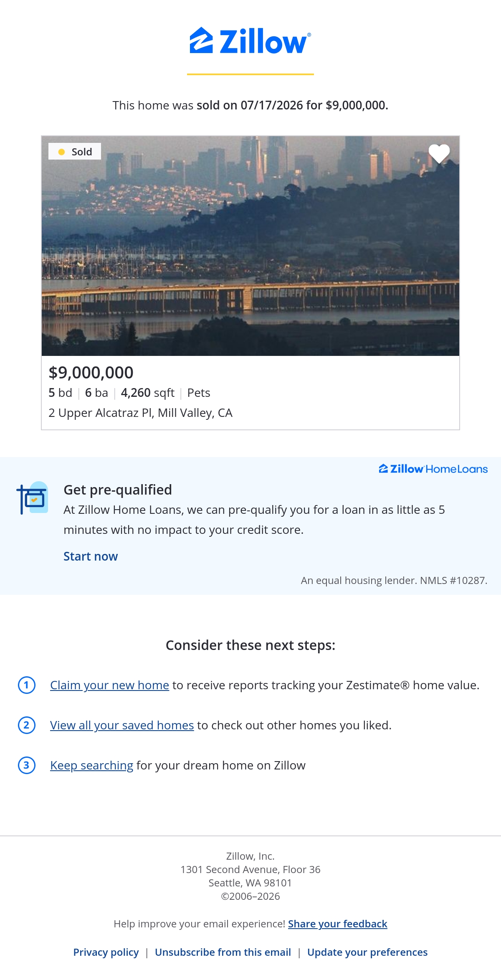The height and width of the screenshot is (980, 501).
Task: Click the circled number 3 icon
Action: tap(27, 765)
